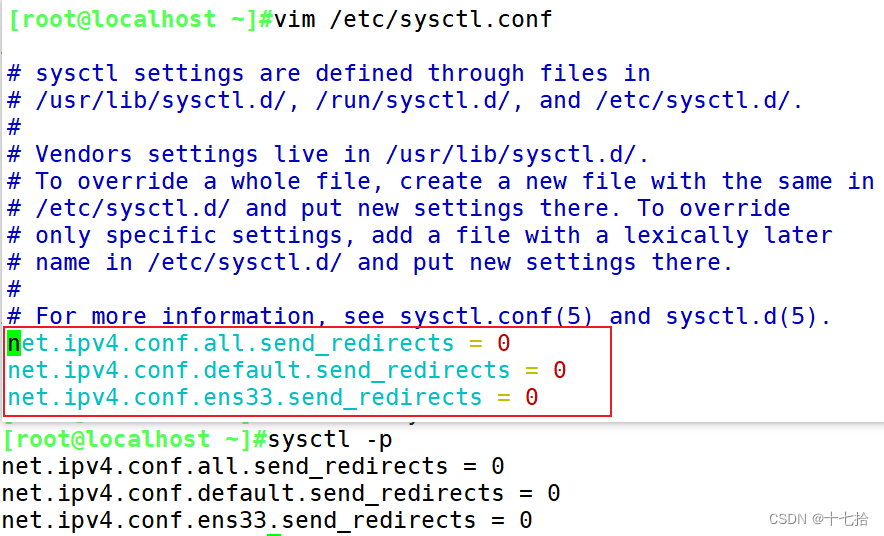Click the second '[root@localhost ~]#' prompt before sysctl
Image resolution: width=884 pixels, height=536 pixels.
[x=135, y=440]
